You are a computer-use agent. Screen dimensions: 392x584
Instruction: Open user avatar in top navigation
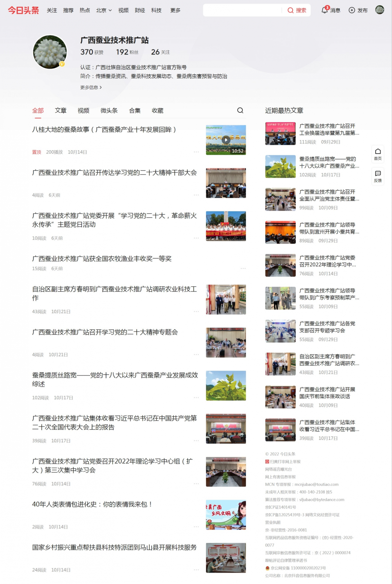pos(380,10)
